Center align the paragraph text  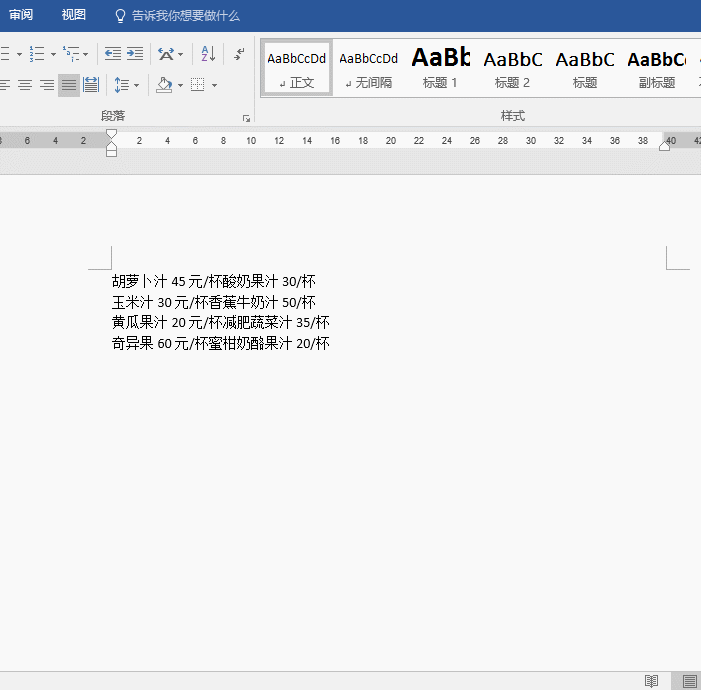(25, 85)
